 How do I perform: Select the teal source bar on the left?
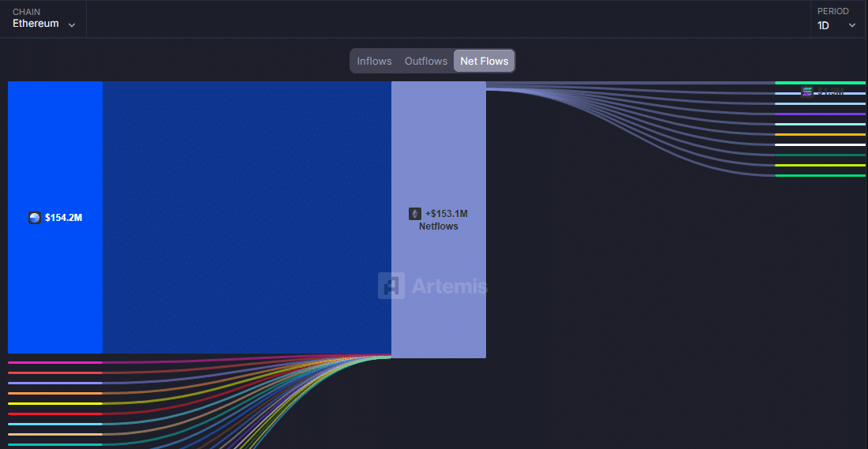pyautogui.click(x=55, y=444)
